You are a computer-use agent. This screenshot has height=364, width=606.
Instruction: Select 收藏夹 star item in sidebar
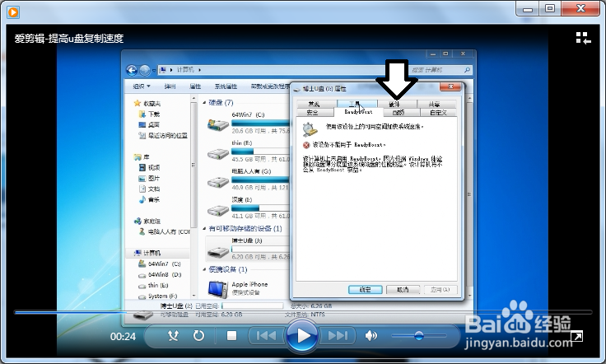(147, 104)
